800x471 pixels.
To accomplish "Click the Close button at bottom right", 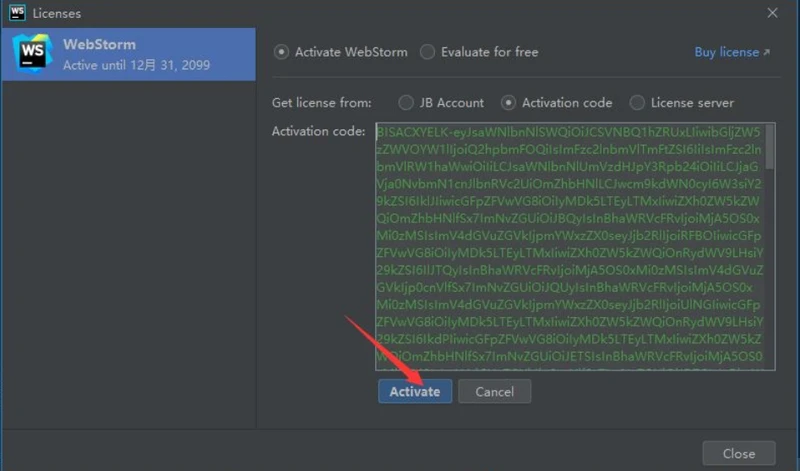I will [x=739, y=454].
